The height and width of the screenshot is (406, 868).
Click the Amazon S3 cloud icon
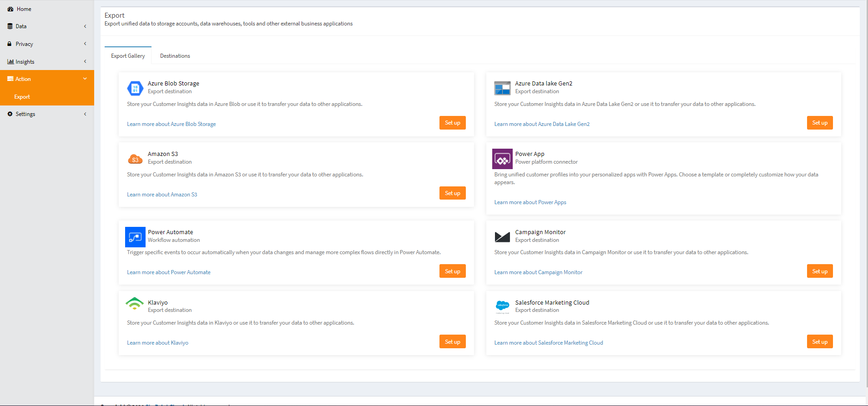point(135,159)
